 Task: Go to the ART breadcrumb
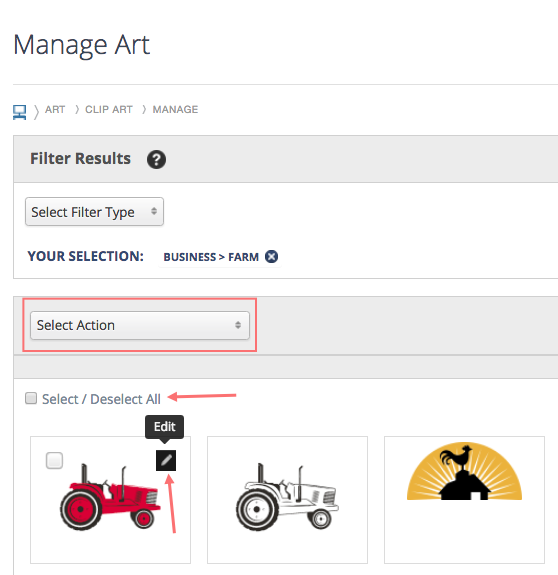pyautogui.click(x=55, y=110)
